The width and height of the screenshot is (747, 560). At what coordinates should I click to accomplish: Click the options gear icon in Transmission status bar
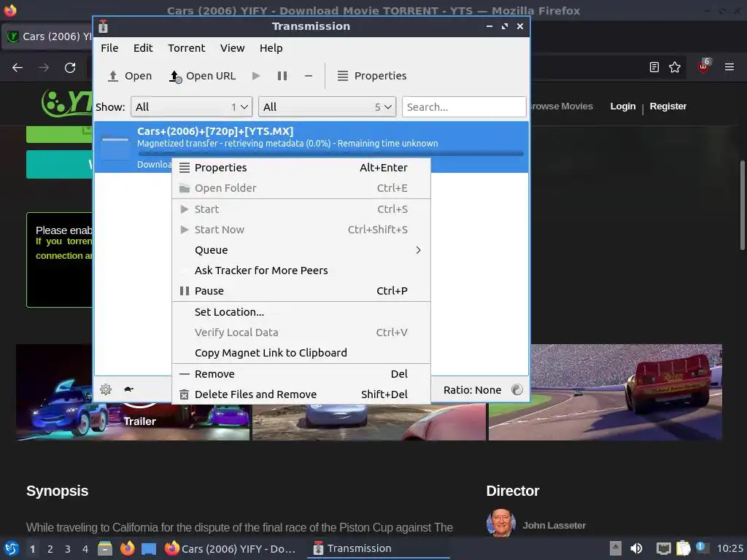coord(106,389)
